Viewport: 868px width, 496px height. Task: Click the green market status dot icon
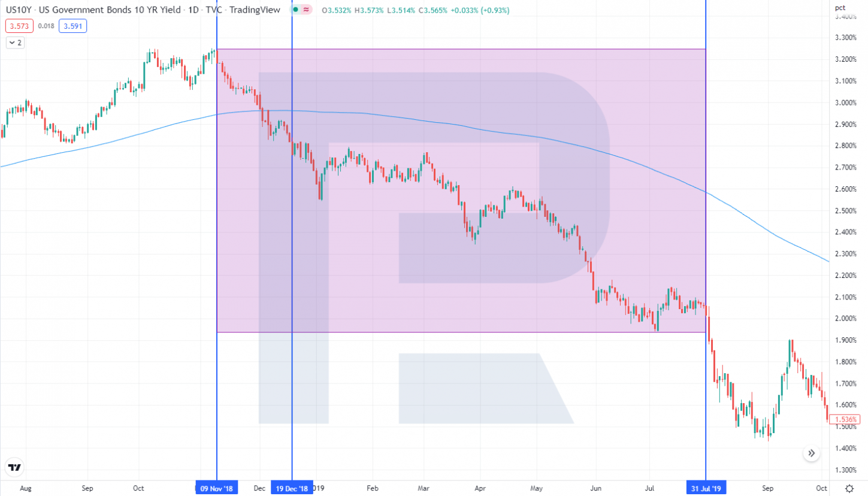295,10
